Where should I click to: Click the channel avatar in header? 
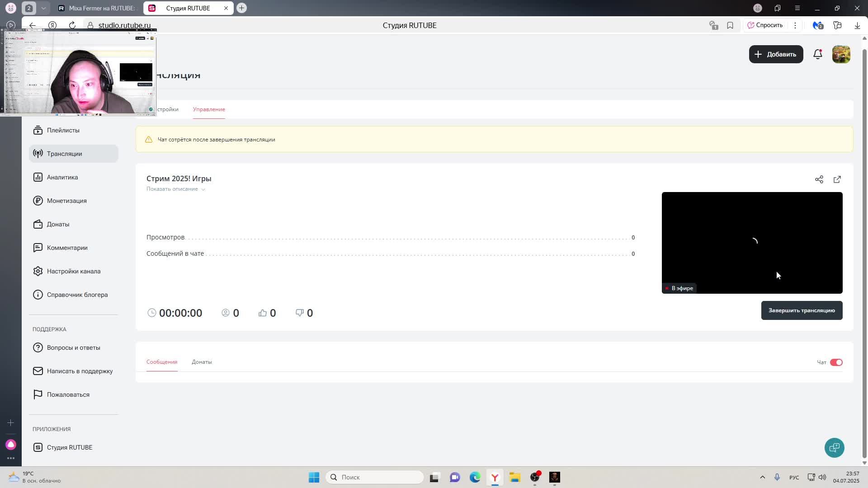click(x=841, y=54)
